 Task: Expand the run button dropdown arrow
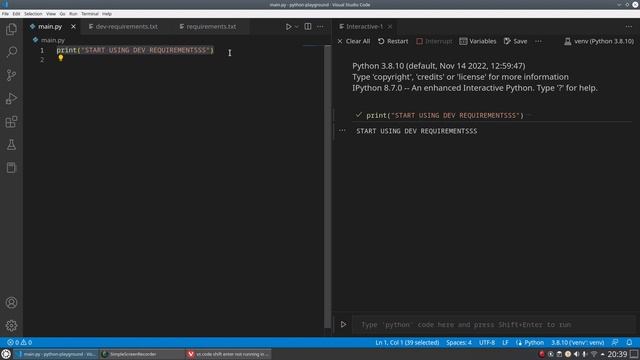[x=297, y=27]
